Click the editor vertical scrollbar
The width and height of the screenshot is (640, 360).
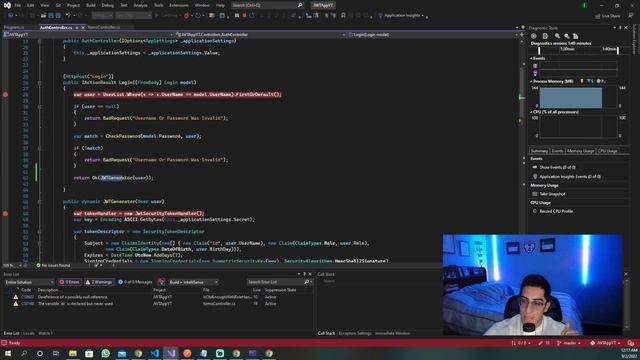(x=521, y=151)
